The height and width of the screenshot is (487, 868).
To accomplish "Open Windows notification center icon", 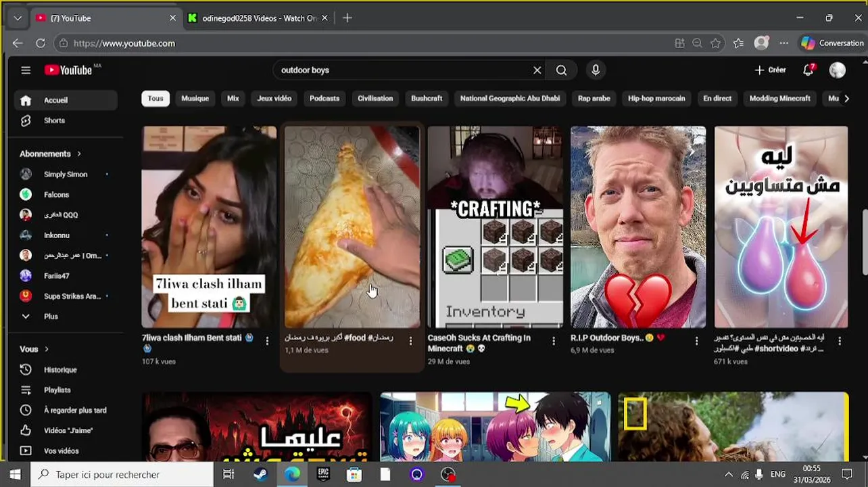I will [847, 475].
